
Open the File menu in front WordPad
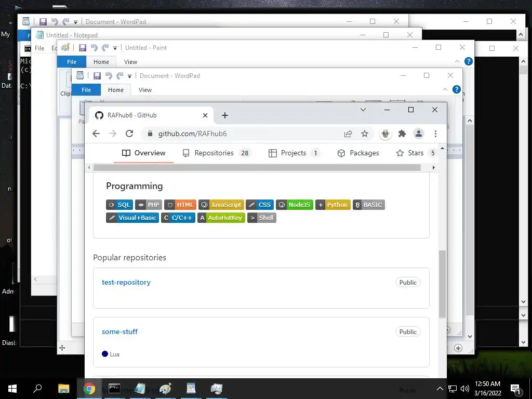pos(86,90)
